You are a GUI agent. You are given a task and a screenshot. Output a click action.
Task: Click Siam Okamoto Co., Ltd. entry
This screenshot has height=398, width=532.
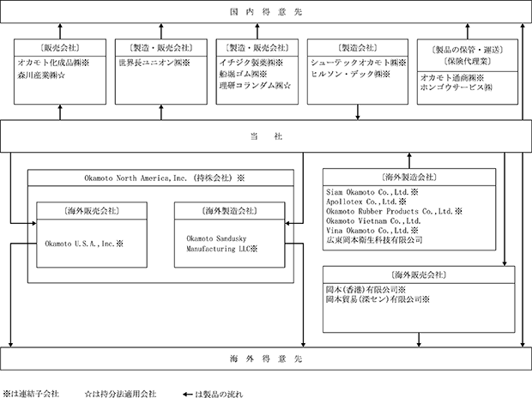[x=372, y=192]
